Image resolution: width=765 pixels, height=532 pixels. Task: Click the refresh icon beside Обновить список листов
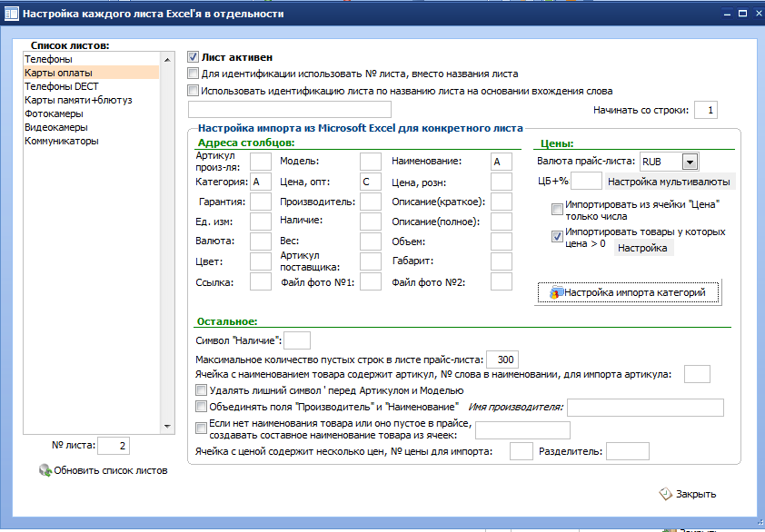(45, 470)
